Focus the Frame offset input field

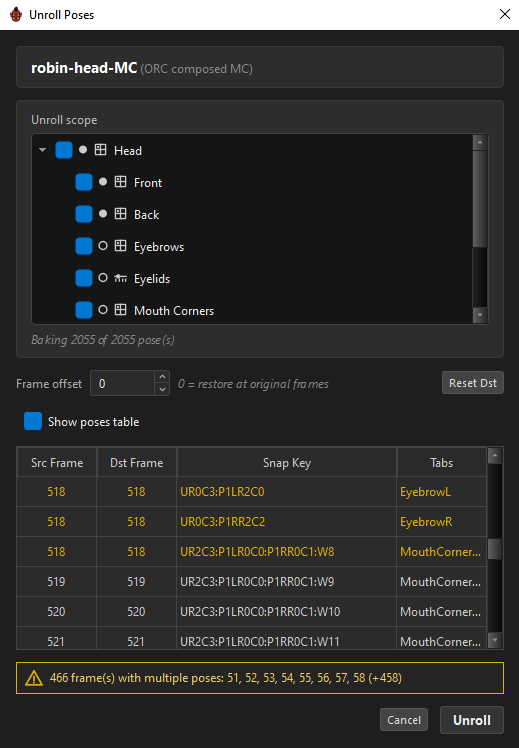tap(123, 383)
